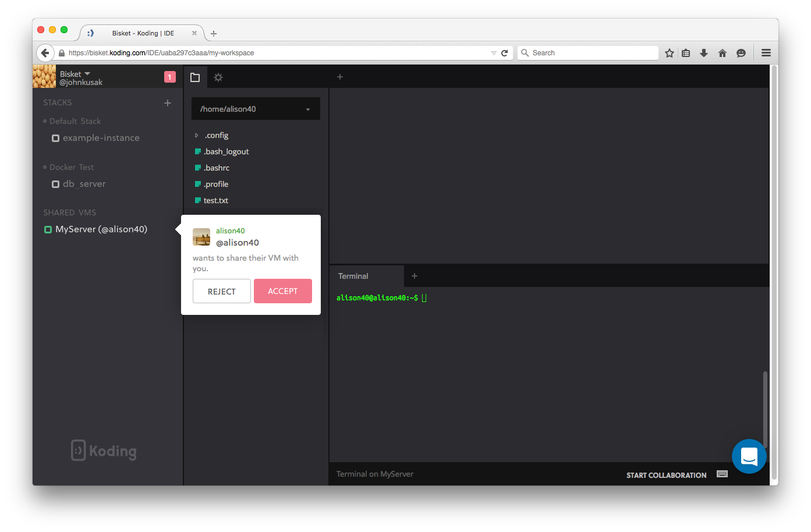Click the 'Terminal on MyServer' status text
The width and height of the screenshot is (811, 532).
(375, 474)
